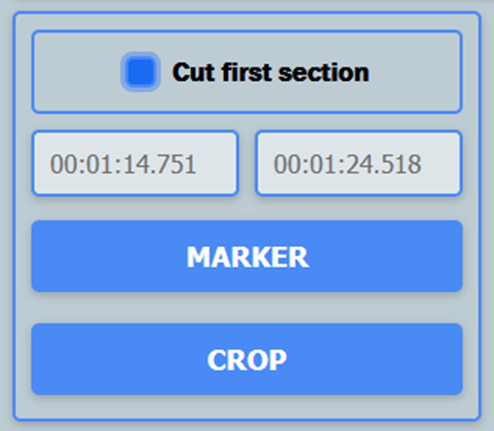Activate the blue CROP bar
The width and height of the screenshot is (494, 431).
(247, 359)
